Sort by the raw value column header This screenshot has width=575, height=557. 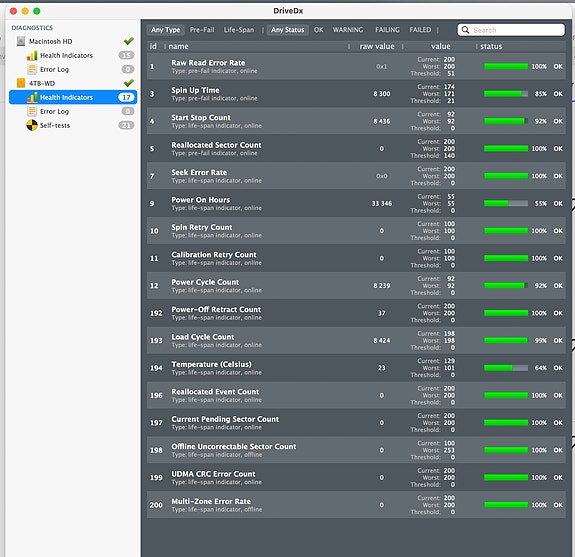(377, 46)
